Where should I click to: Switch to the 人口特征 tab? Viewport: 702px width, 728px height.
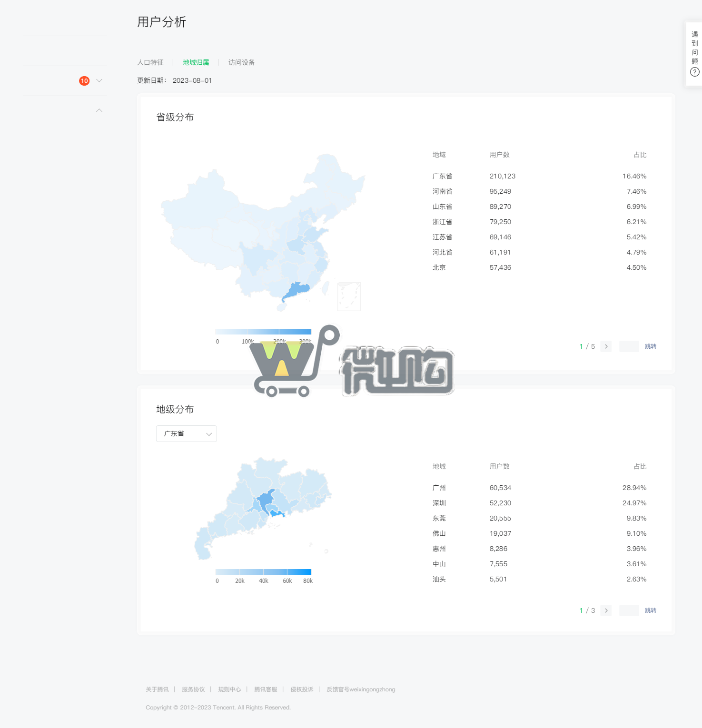150,62
